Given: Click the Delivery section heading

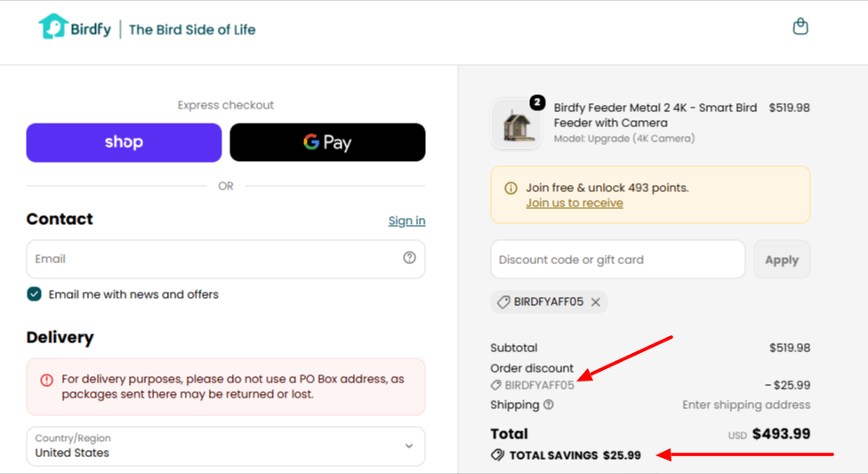Looking at the screenshot, I should point(60,337).
